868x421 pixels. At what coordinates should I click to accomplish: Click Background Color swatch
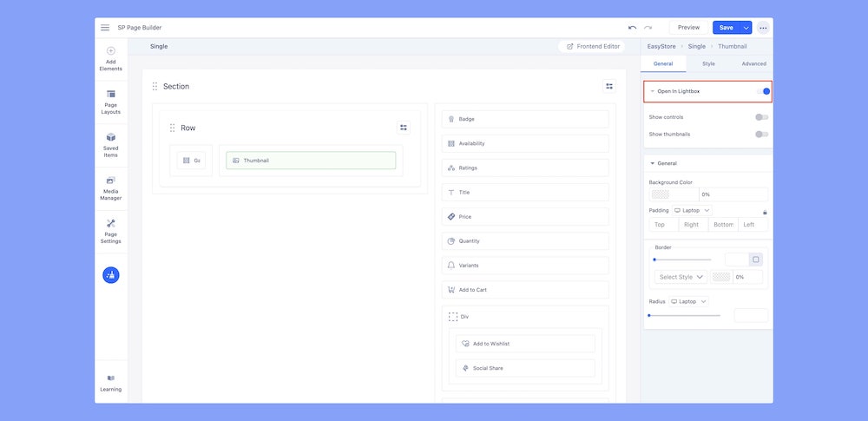tap(661, 194)
